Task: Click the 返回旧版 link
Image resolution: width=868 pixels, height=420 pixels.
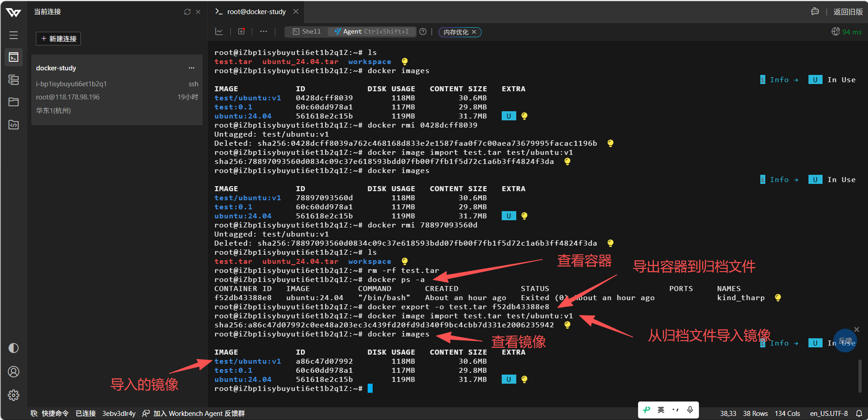Action: pos(848,12)
